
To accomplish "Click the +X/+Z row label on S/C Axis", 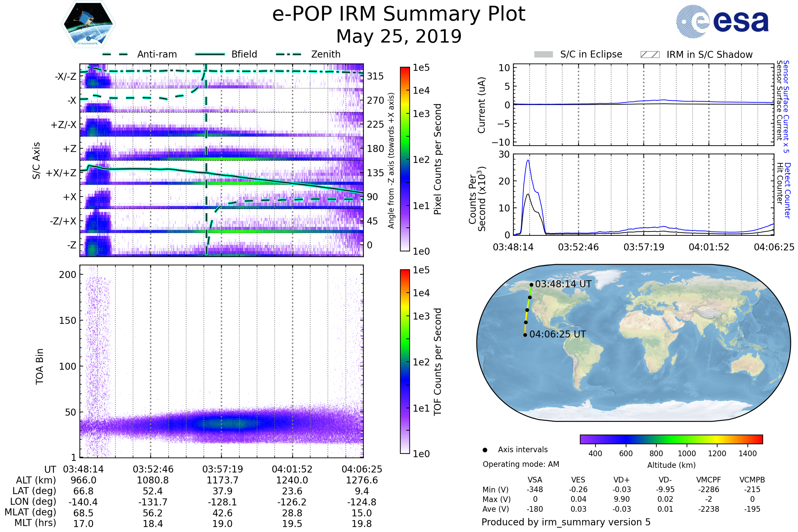I will pyautogui.click(x=61, y=173).
